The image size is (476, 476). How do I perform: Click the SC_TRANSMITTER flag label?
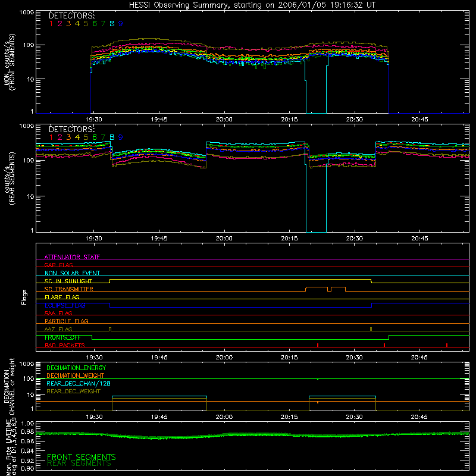(69, 289)
